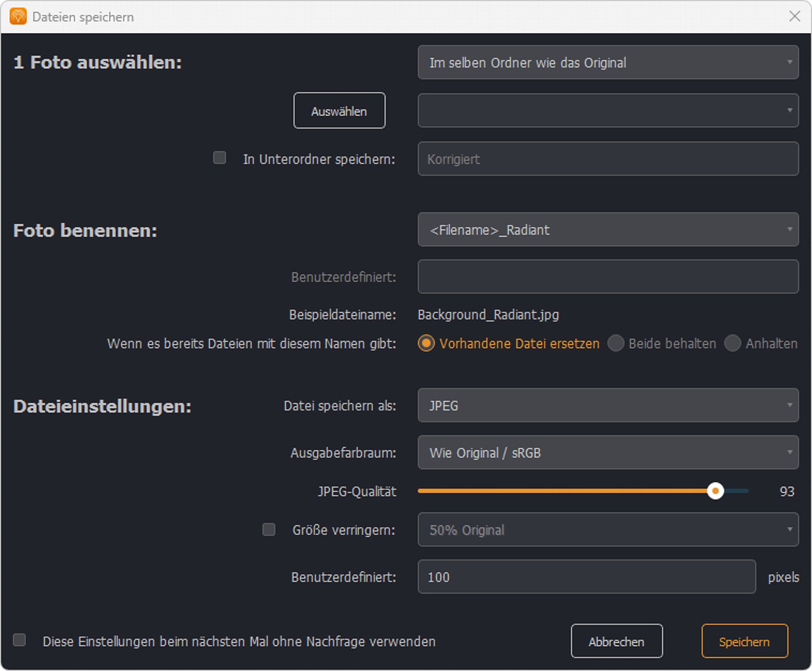Check 'Diese Einstellungen beim nächsten Mal' checkbox

[19, 640]
